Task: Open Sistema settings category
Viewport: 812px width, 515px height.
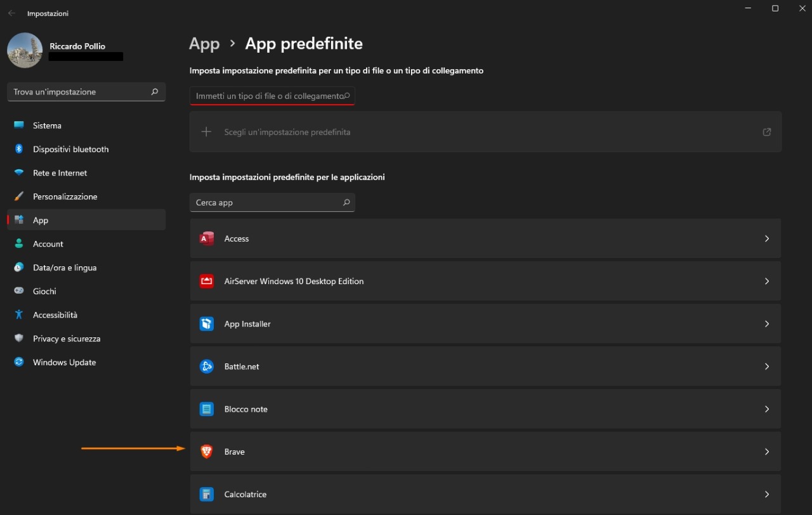Action: tap(86, 126)
